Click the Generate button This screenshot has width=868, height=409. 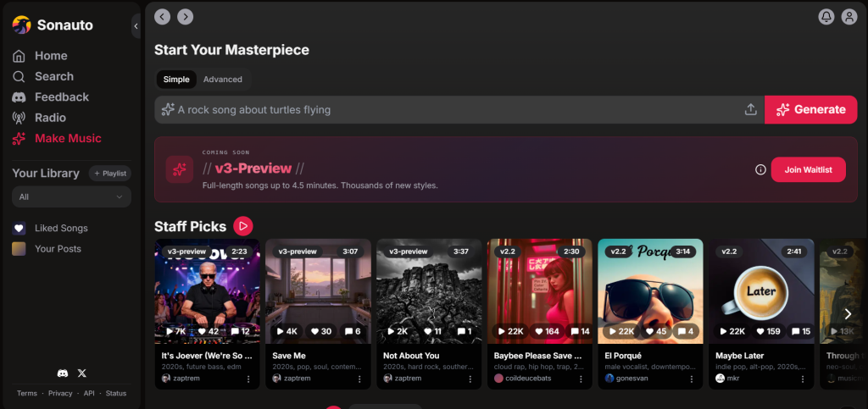811,109
